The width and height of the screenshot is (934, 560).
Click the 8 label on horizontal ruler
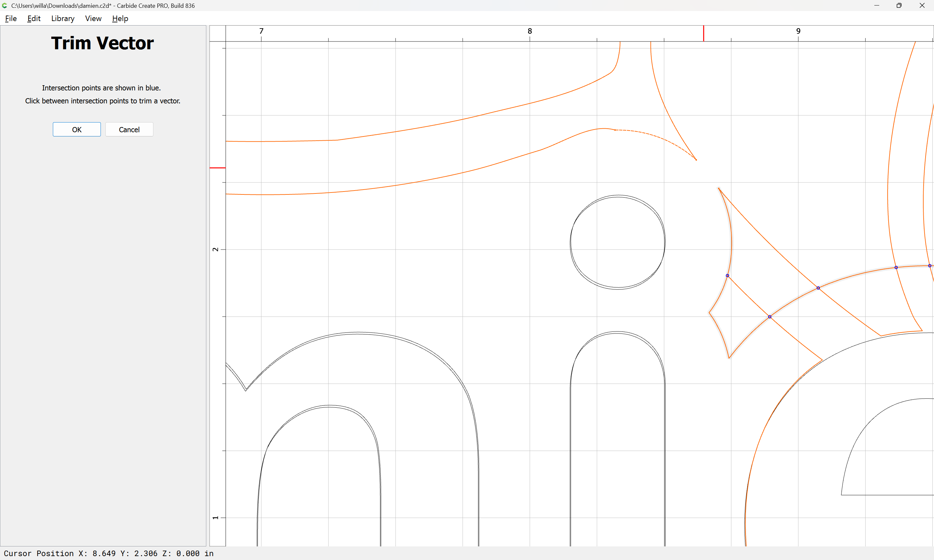530,31
